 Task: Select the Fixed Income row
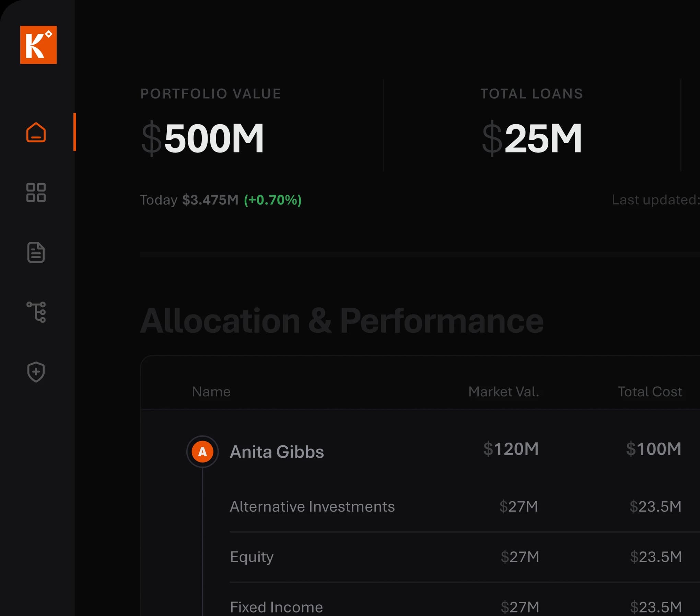click(x=276, y=607)
